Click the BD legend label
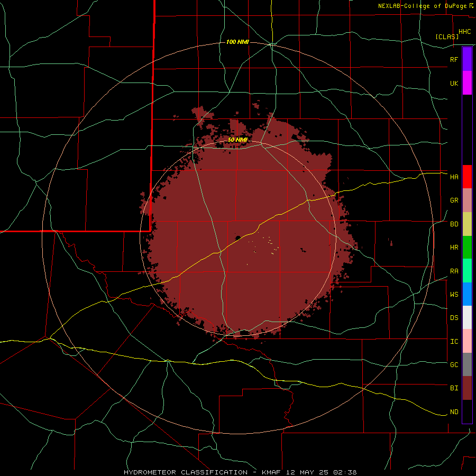 click(454, 224)
